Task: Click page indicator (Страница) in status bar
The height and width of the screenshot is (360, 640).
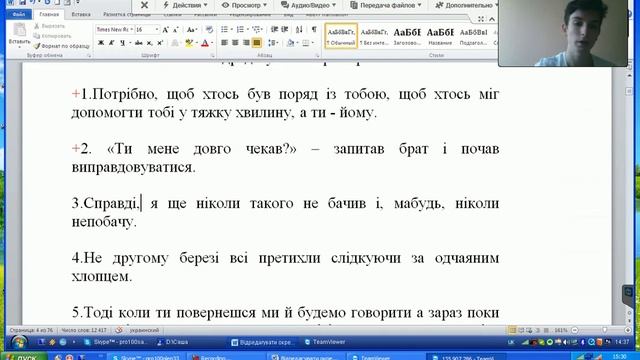Action: [31, 330]
